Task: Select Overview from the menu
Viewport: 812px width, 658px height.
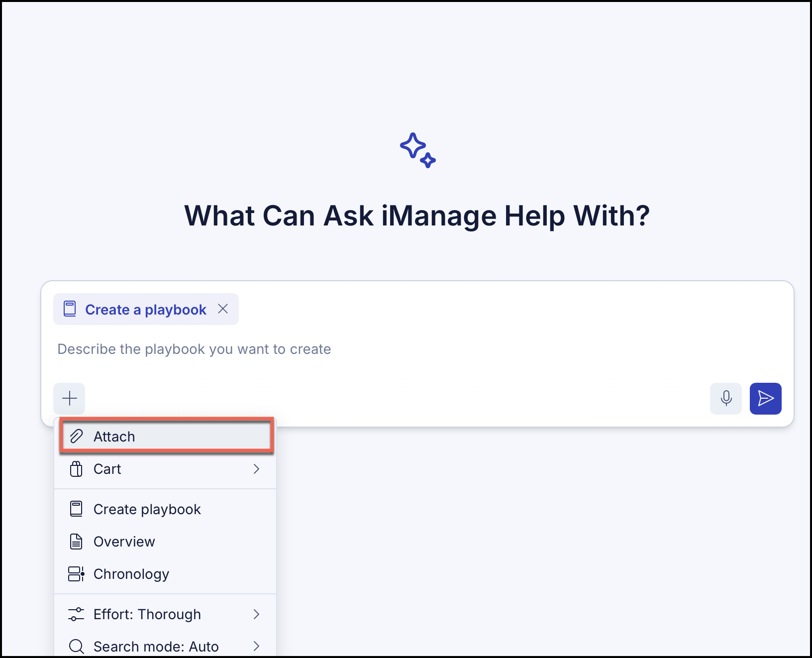Action: click(165, 542)
